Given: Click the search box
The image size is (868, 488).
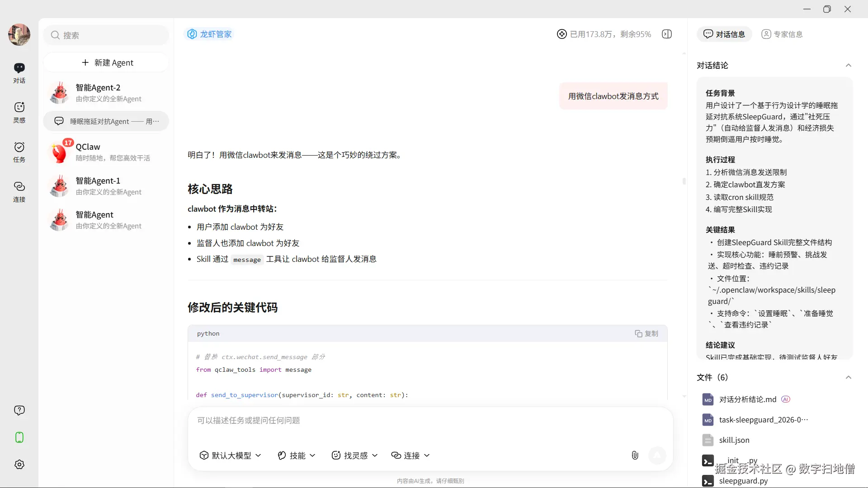Looking at the screenshot, I should (x=107, y=35).
